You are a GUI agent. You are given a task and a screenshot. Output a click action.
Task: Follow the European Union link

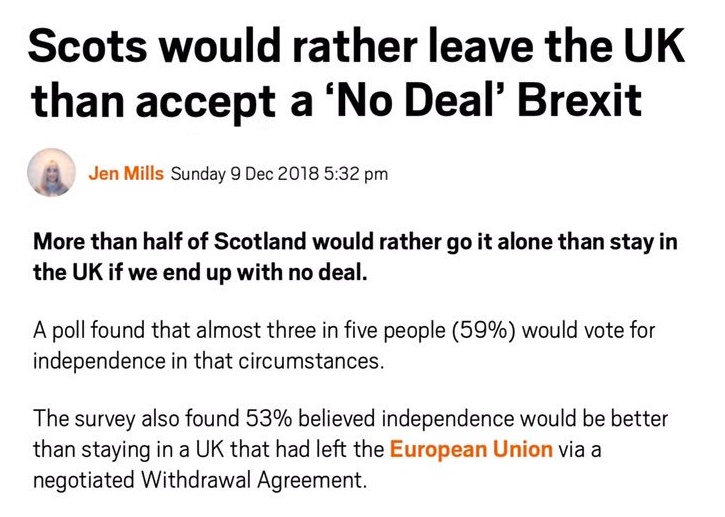tap(471, 449)
